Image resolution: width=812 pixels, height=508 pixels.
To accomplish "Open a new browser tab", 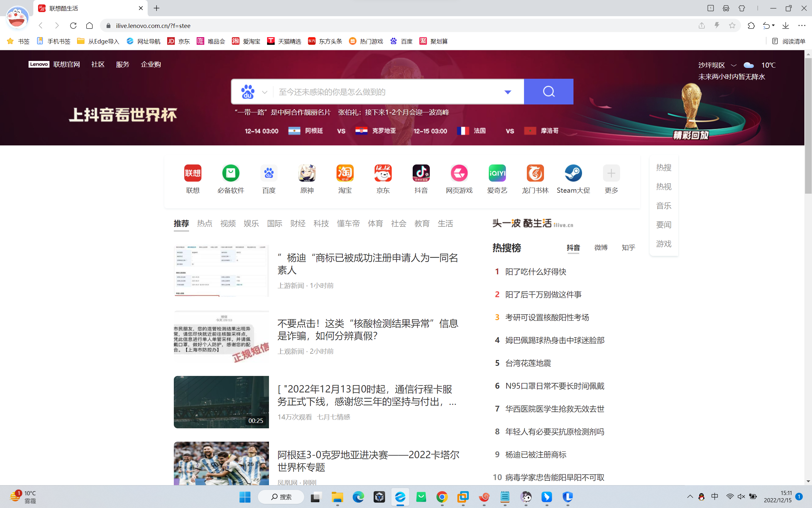I will 156,8.
